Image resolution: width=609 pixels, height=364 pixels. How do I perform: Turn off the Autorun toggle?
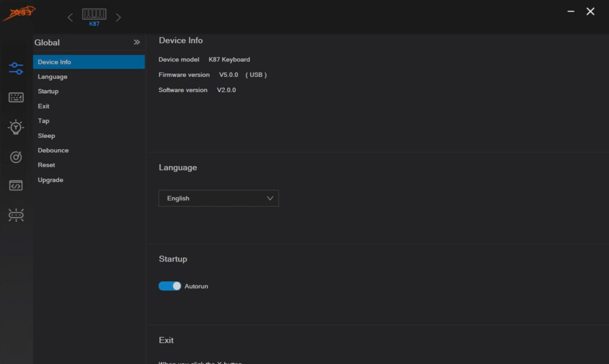tap(169, 286)
